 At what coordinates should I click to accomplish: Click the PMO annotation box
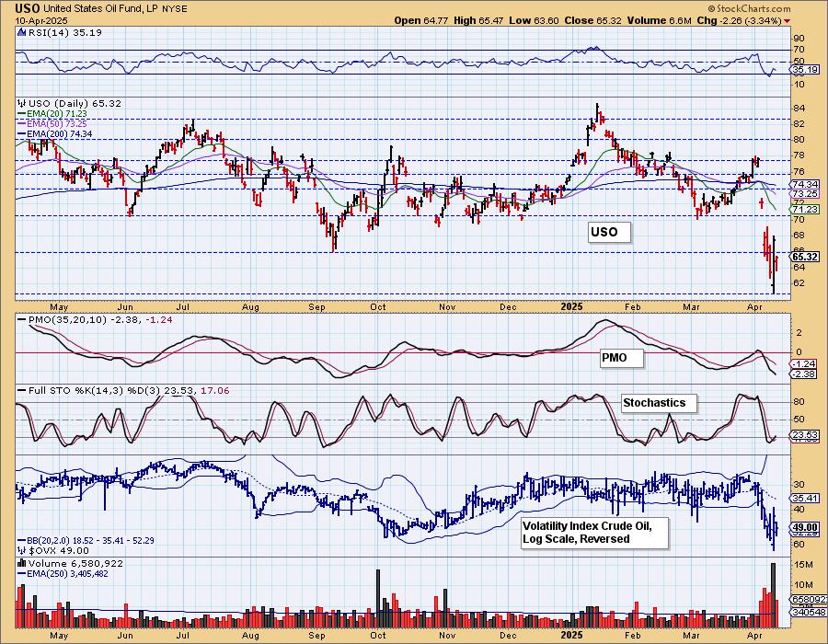(622, 358)
